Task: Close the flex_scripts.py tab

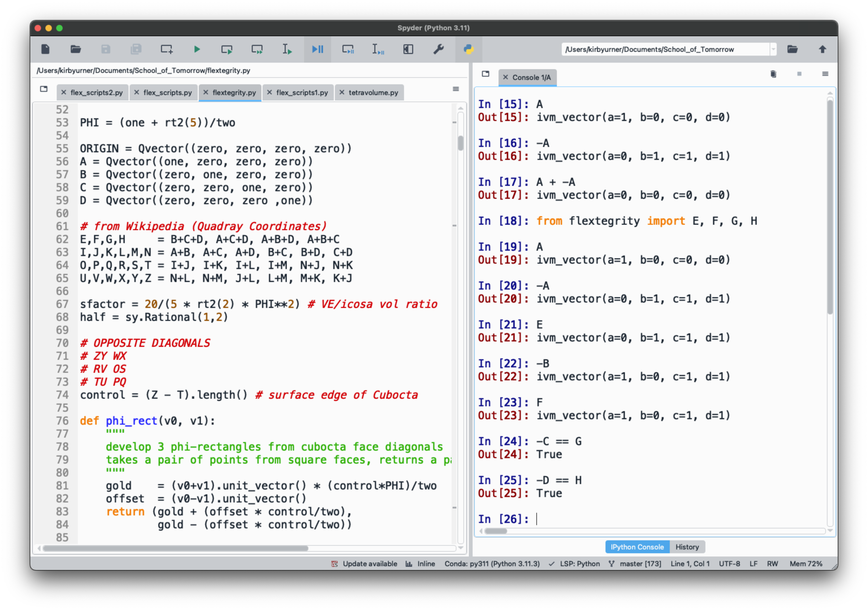Action: coord(136,93)
